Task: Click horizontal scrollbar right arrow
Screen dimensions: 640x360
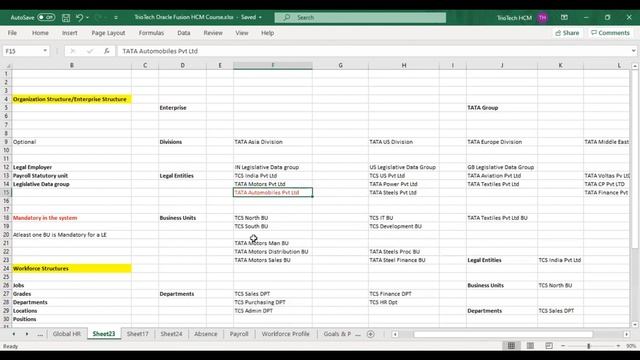Action: pyautogui.click(x=627, y=334)
